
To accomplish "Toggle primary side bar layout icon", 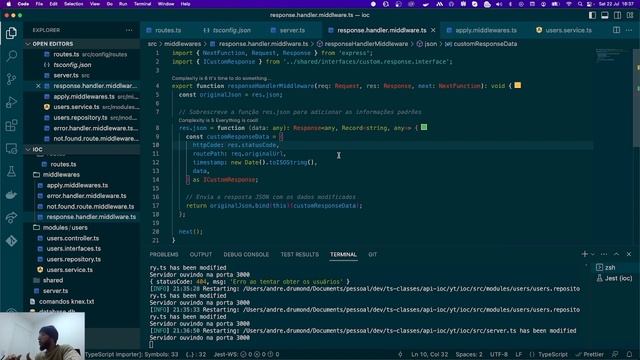I will point(592,15).
